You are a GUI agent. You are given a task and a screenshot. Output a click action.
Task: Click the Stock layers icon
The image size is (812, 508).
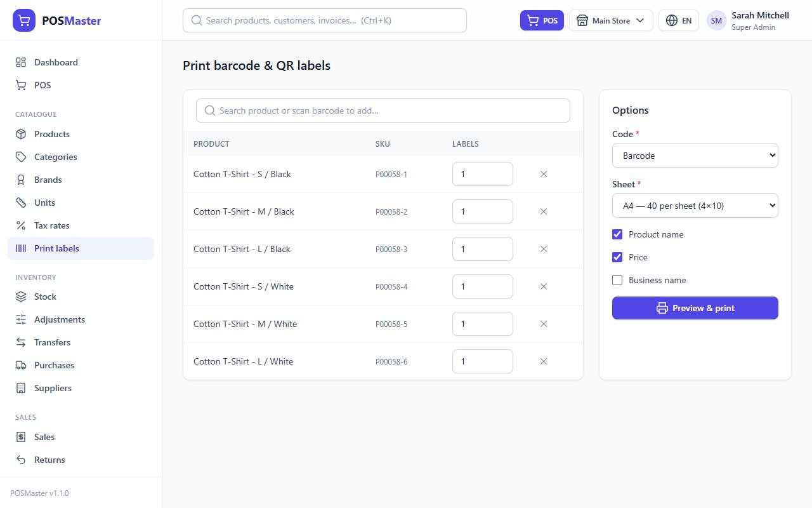click(21, 297)
